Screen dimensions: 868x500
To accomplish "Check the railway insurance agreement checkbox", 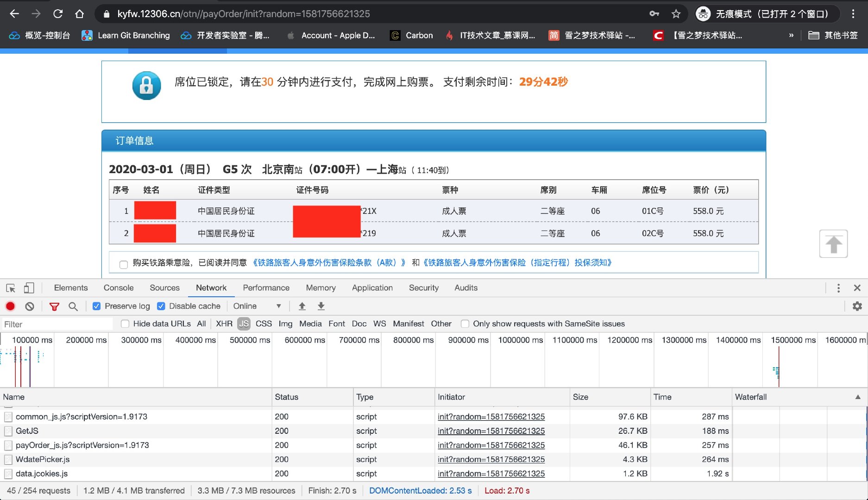I will pyautogui.click(x=123, y=264).
